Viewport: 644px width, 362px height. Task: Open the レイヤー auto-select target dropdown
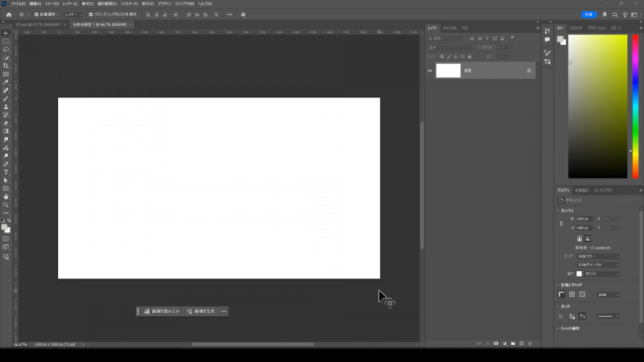[x=73, y=14]
